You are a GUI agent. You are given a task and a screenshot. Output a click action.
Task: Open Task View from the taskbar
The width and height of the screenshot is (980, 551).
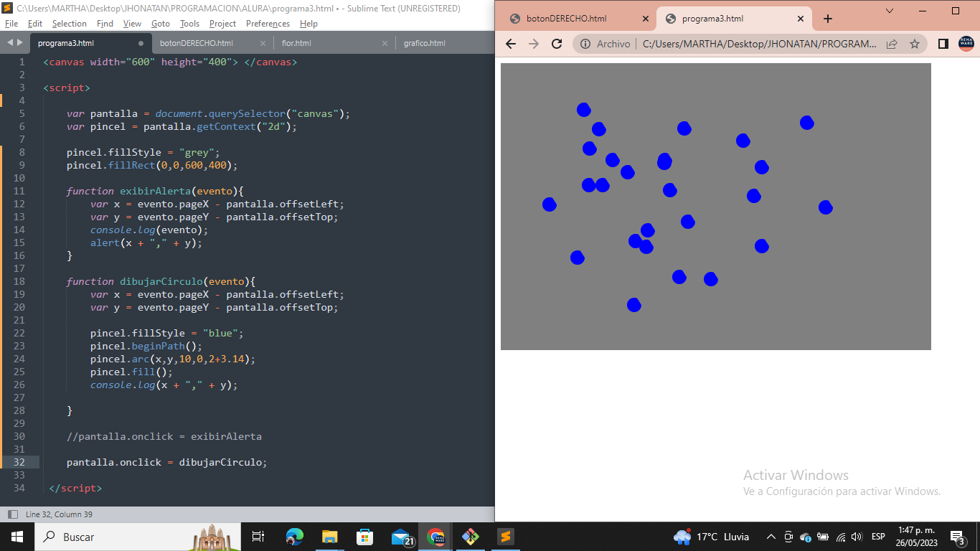pyautogui.click(x=258, y=537)
